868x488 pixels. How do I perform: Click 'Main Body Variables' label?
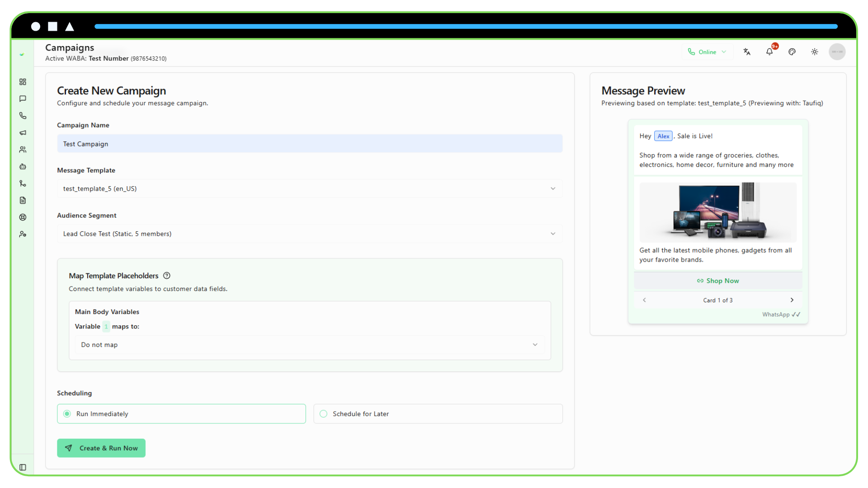[x=107, y=312]
